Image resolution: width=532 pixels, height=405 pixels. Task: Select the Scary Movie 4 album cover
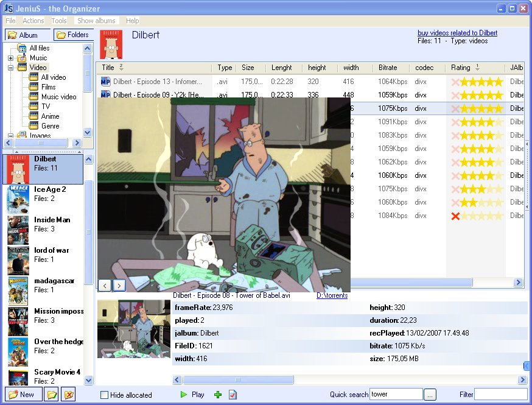(18, 377)
